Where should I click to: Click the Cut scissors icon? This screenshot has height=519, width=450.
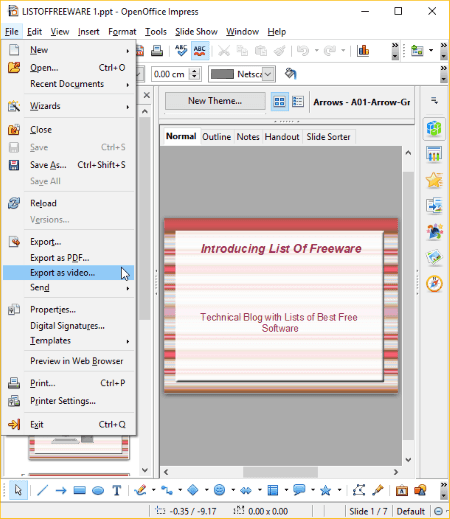(x=224, y=51)
